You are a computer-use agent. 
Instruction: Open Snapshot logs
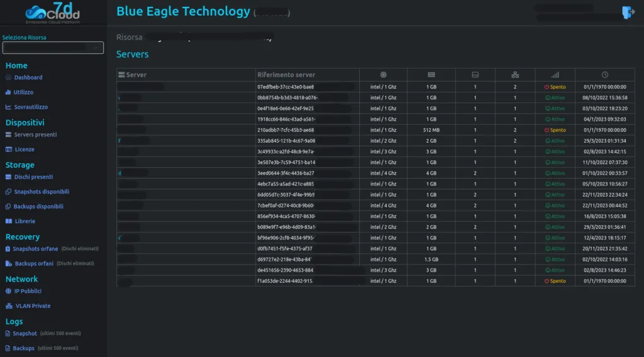coord(25,333)
